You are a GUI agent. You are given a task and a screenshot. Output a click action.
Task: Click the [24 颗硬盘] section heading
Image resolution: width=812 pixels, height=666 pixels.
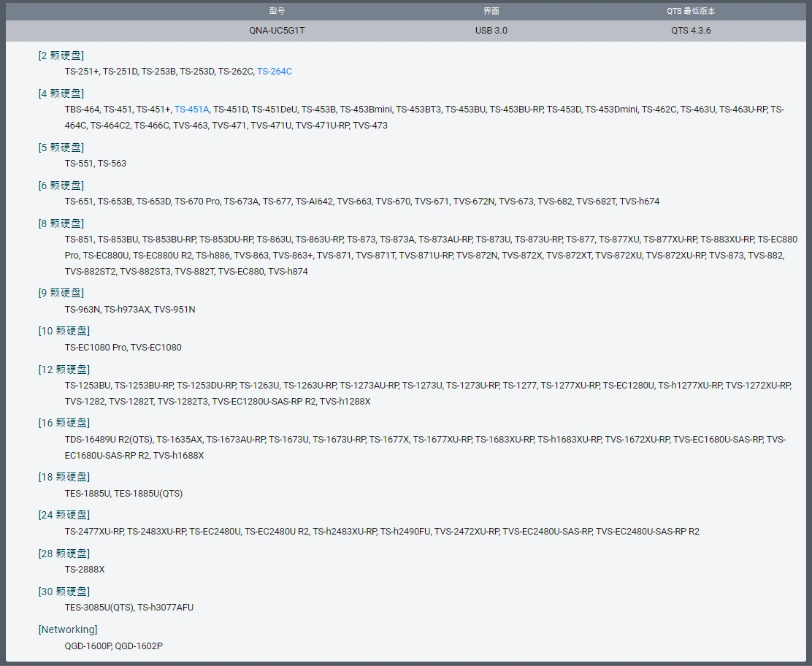click(x=64, y=515)
